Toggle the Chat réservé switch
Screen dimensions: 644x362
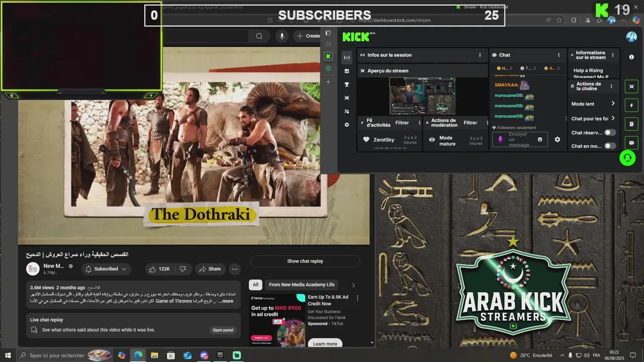(610, 132)
